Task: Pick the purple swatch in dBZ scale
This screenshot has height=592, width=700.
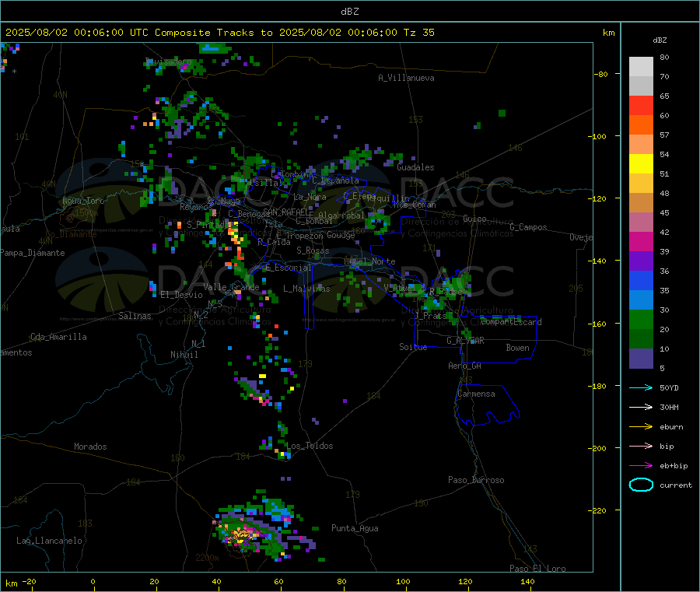Action: pyautogui.click(x=641, y=261)
